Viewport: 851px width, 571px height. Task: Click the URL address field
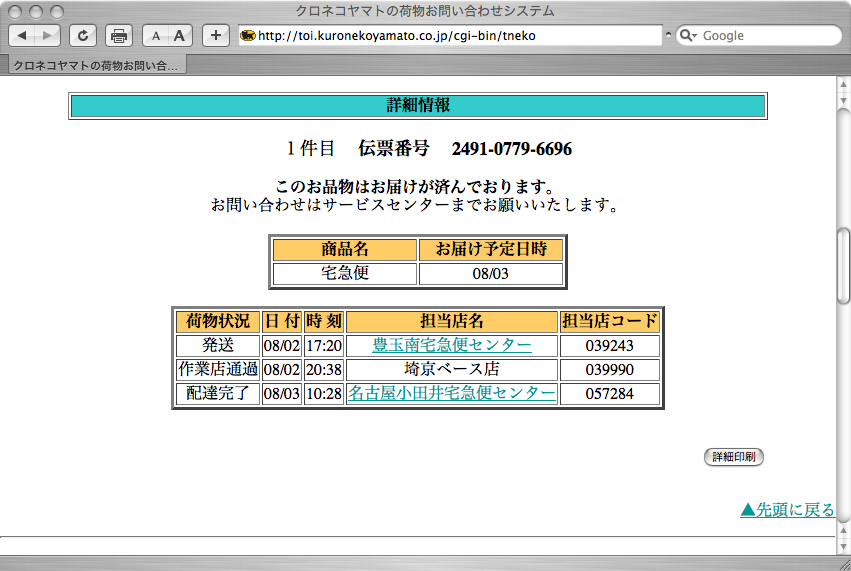pyautogui.click(x=450, y=36)
